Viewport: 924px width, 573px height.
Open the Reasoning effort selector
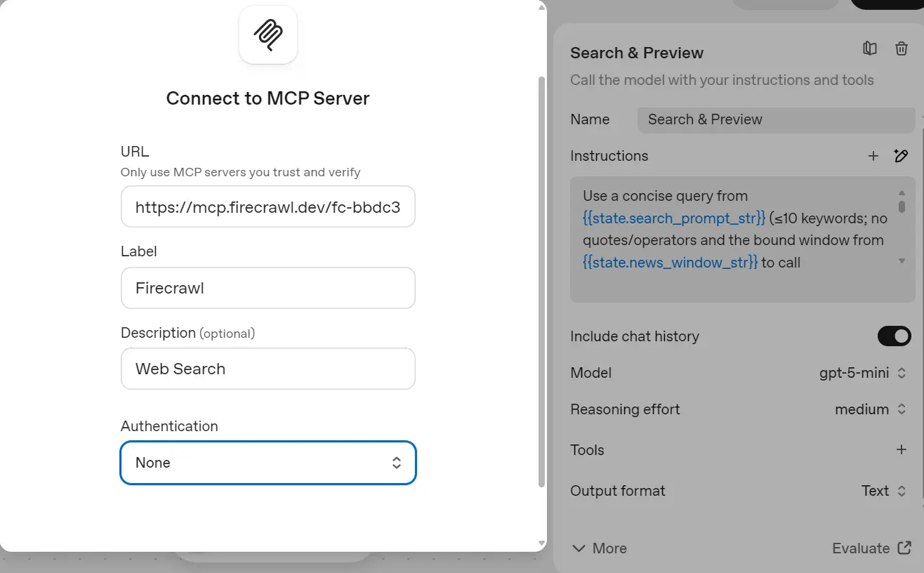click(871, 409)
